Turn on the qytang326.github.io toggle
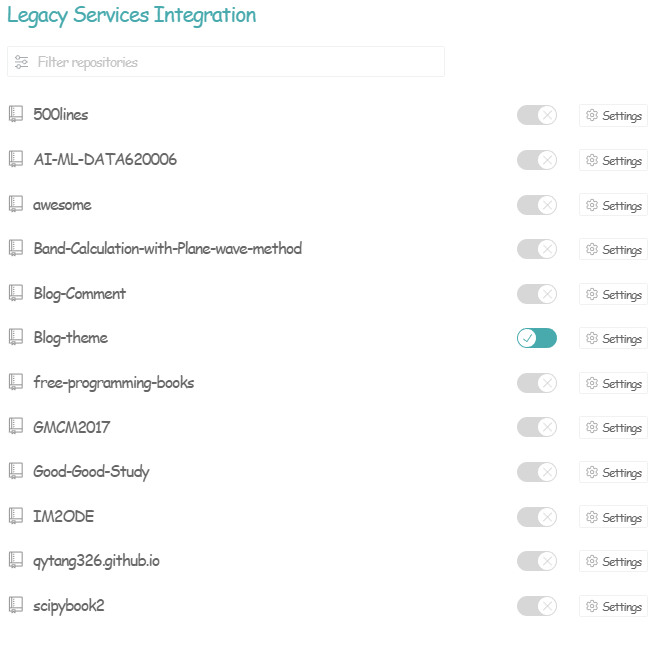The height and width of the screenshot is (645, 661). 536,561
